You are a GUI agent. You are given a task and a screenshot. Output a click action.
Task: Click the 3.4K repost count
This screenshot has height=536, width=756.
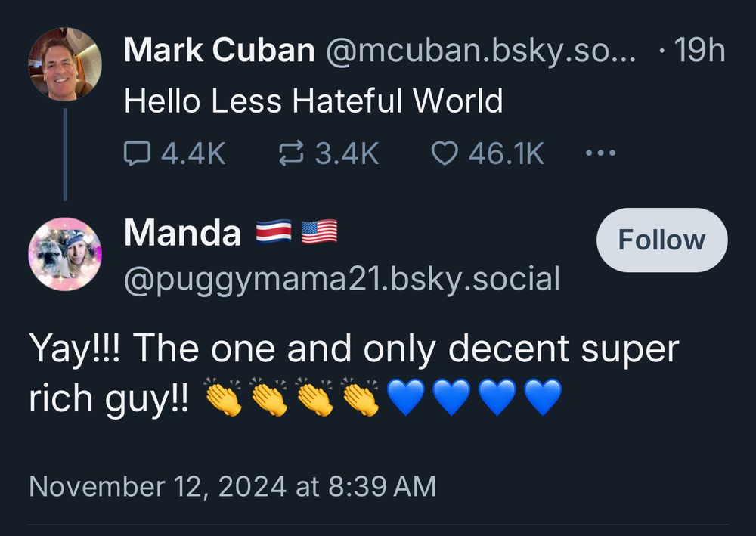(346, 154)
